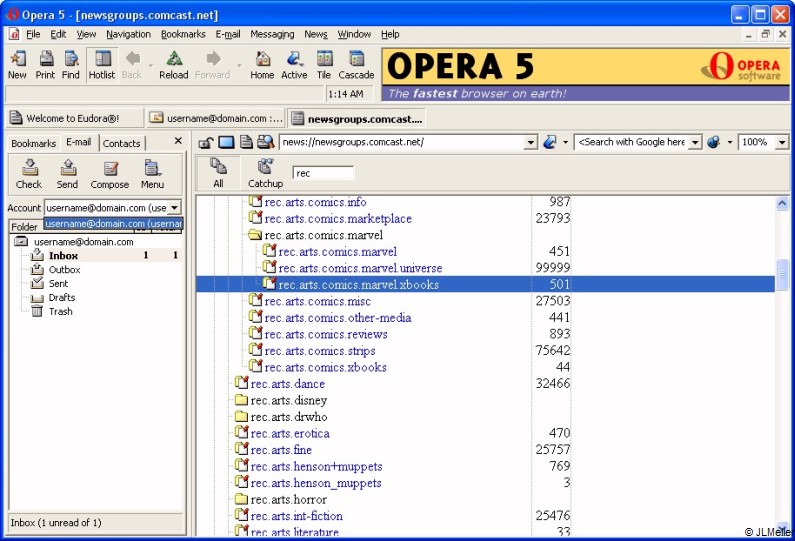Open the Back history dropdown arrow
The width and height of the screenshot is (795, 541).
[151, 65]
